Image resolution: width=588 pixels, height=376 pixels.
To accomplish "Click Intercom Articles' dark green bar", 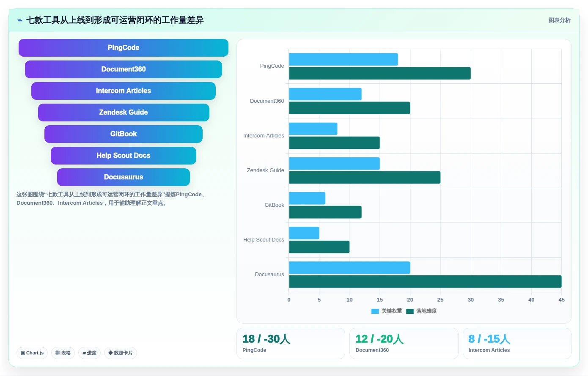I will tap(334, 143).
